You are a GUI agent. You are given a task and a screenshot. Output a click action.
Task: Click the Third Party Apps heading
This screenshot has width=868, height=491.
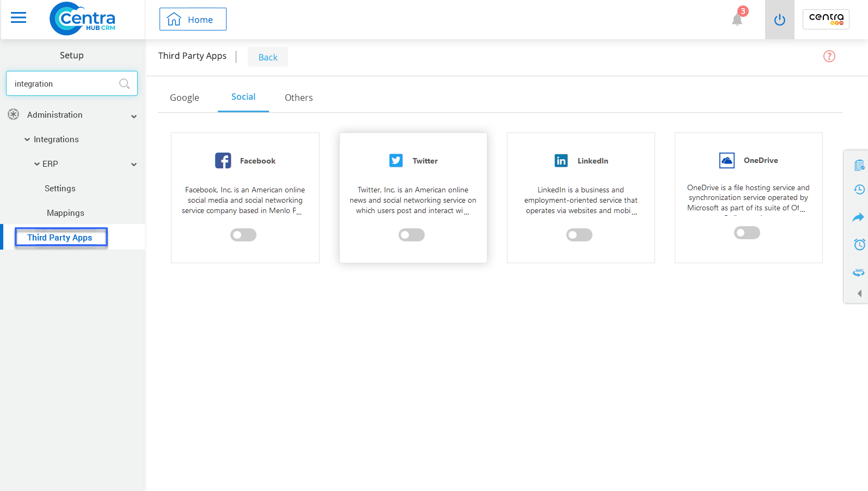192,56
